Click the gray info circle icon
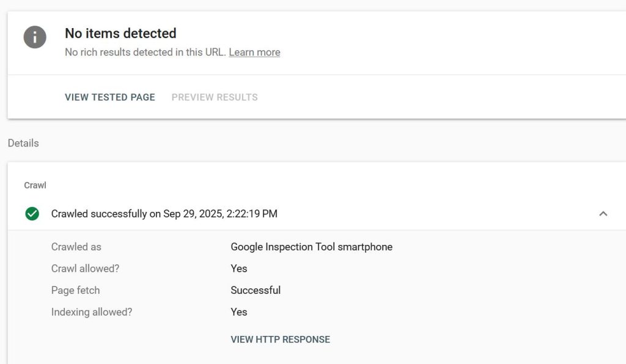 pos(35,38)
